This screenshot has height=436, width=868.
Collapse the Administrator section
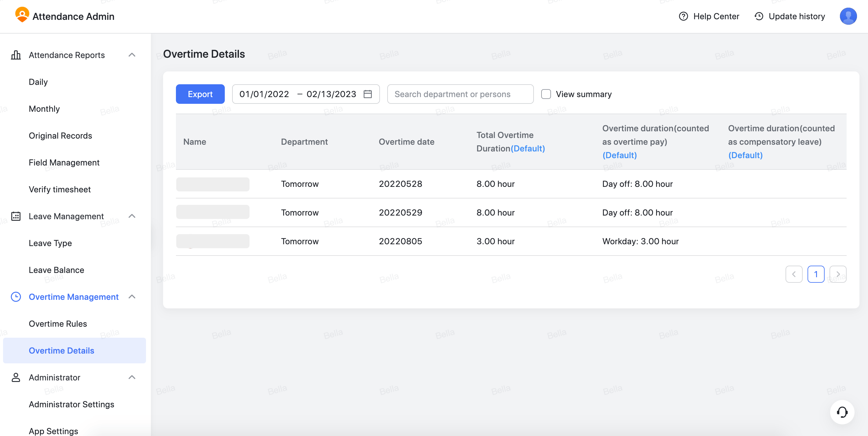[x=132, y=377]
